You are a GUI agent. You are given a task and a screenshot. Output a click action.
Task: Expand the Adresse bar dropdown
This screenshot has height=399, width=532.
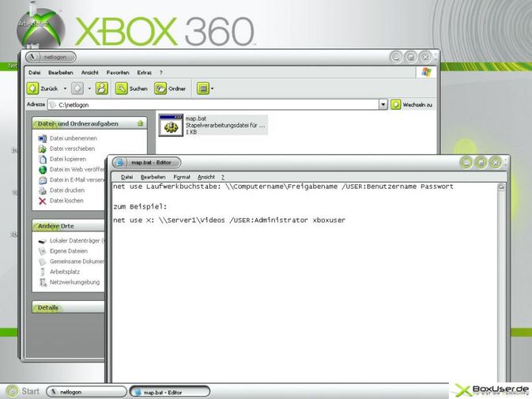pos(383,104)
